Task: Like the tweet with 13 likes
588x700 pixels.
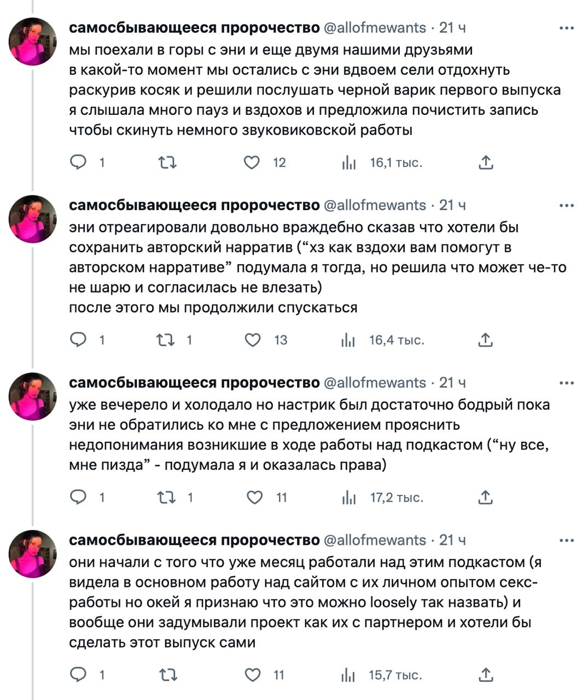Action: (x=253, y=340)
